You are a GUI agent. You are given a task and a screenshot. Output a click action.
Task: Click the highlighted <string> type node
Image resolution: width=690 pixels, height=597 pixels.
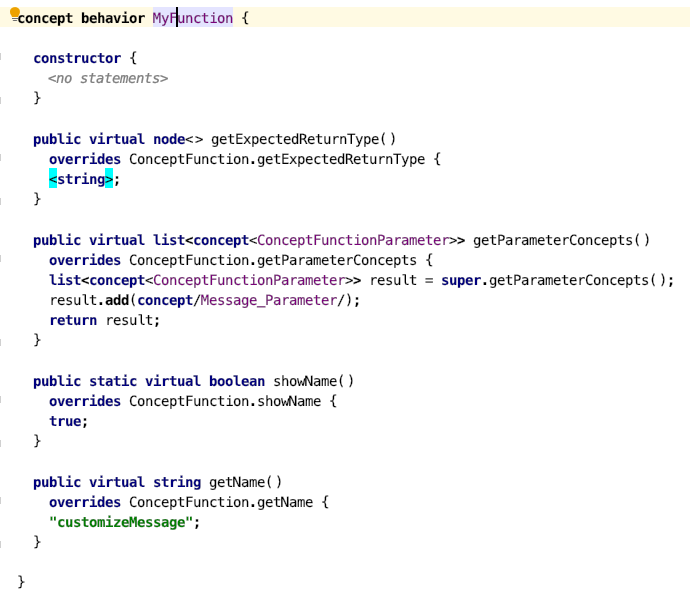click(x=81, y=179)
